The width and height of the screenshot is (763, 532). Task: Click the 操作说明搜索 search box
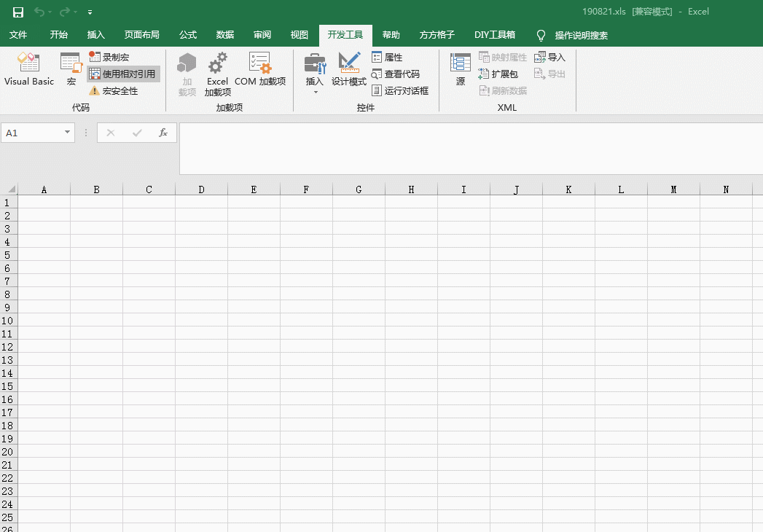click(x=581, y=35)
